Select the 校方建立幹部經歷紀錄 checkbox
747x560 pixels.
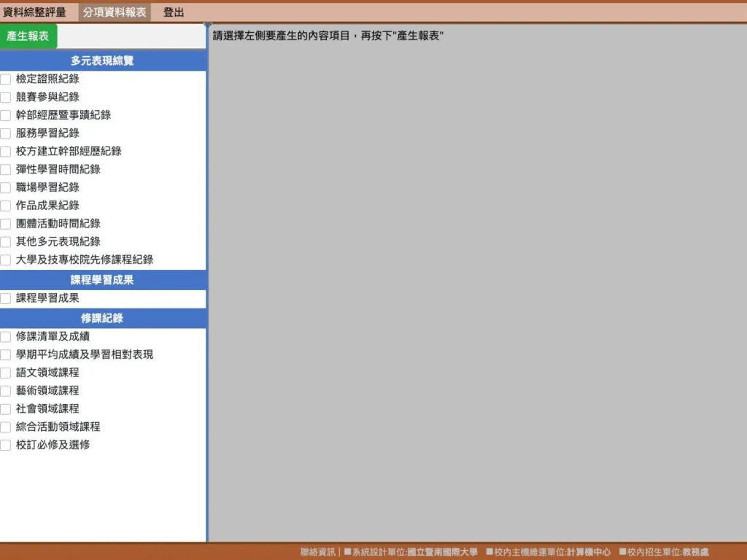(x=6, y=152)
